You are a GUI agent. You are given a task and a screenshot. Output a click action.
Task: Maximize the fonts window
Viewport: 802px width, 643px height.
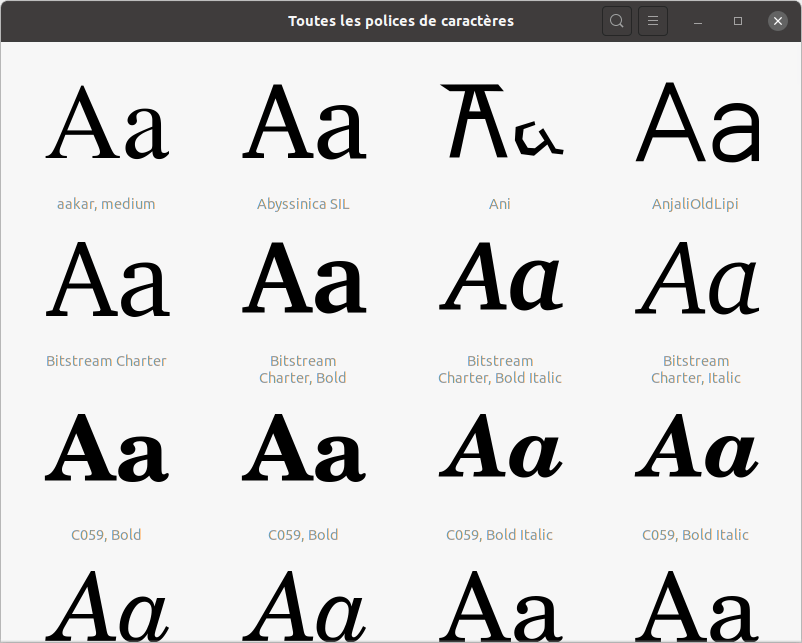pos(738,21)
